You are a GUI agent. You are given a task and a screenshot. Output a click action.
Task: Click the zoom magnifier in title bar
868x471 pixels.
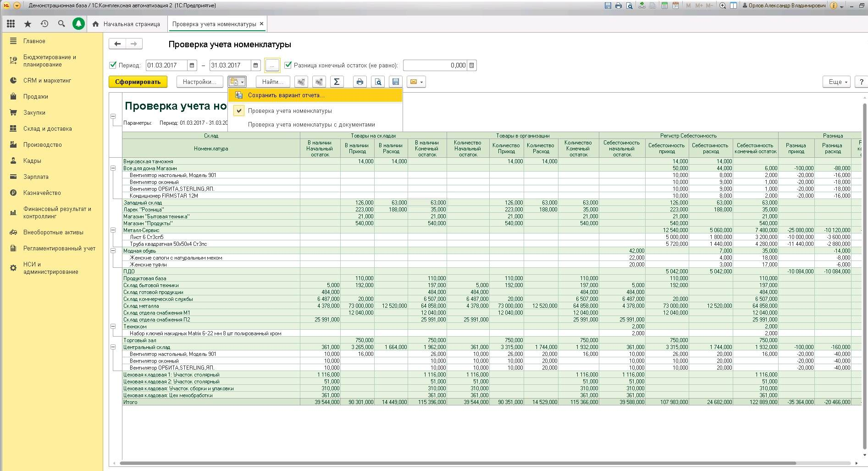pos(723,6)
